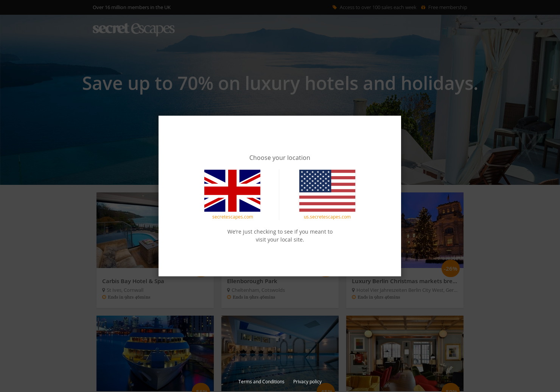Open the Ellenborough Park deal title
Viewport: 560px width, 392px height.
pos(252,281)
